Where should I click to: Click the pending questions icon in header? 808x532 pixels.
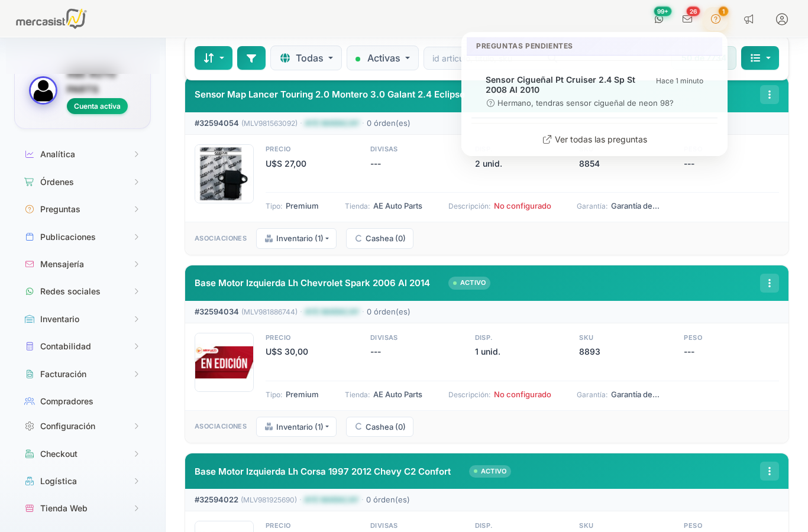click(x=716, y=19)
